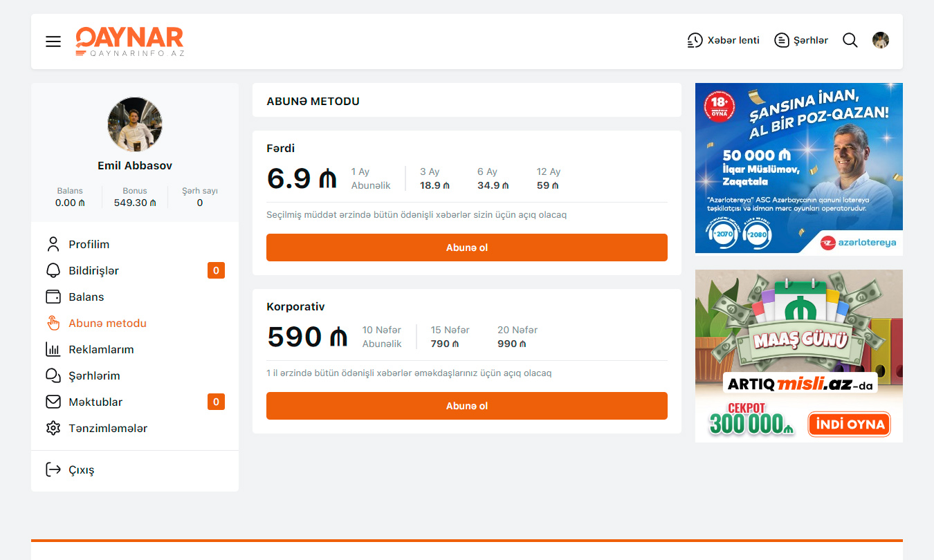934x560 pixels.
Task: Click the Bildirişlər bell icon
Action: pos(53,270)
